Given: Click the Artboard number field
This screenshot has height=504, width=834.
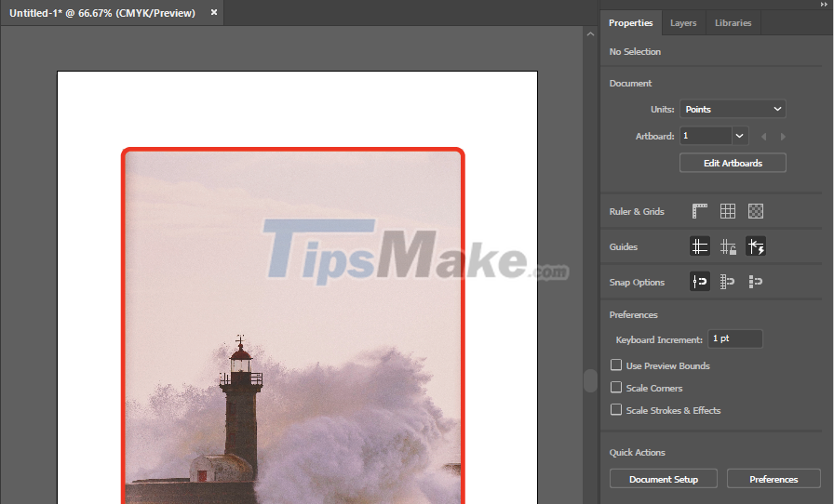Looking at the screenshot, I should point(706,136).
